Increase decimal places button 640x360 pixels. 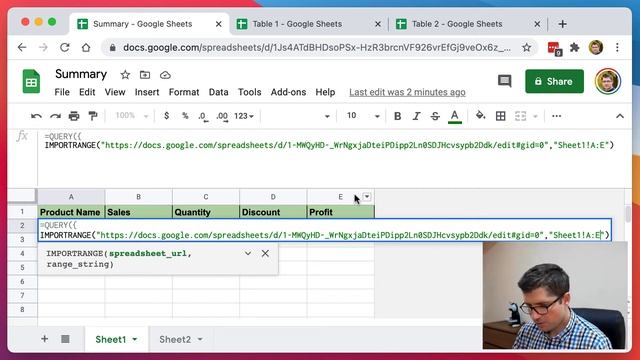pos(222,116)
